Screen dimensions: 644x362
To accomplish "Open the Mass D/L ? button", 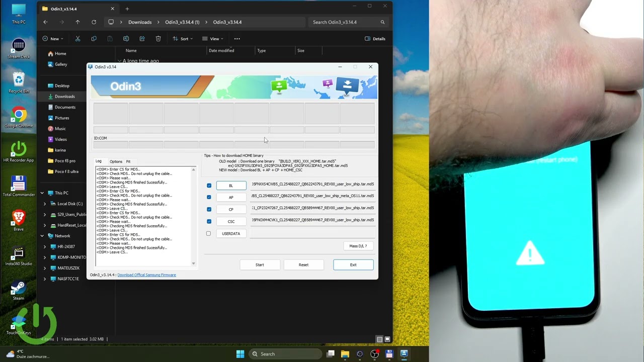I will click(358, 246).
